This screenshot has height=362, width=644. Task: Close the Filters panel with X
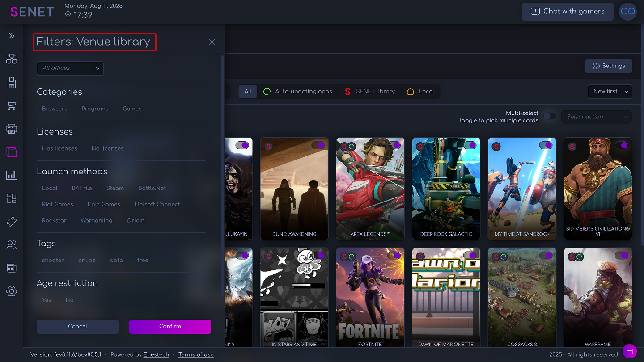[212, 42]
